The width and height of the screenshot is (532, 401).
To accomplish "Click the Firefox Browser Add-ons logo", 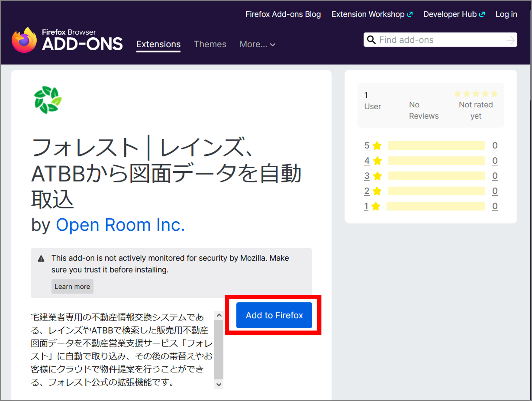I will (67, 40).
